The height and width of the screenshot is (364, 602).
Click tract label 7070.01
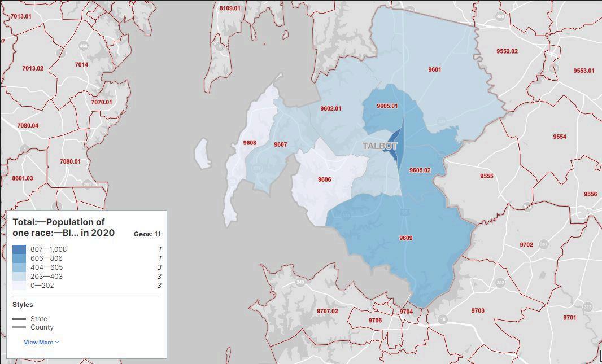[101, 102]
